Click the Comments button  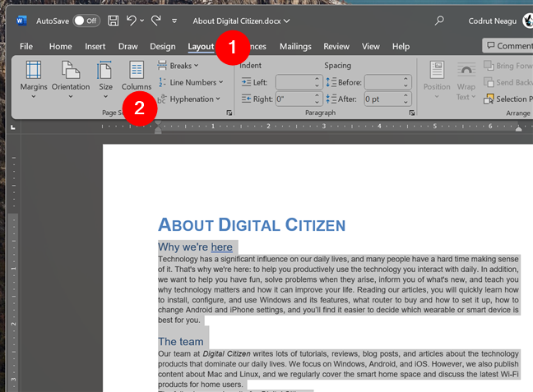click(509, 45)
